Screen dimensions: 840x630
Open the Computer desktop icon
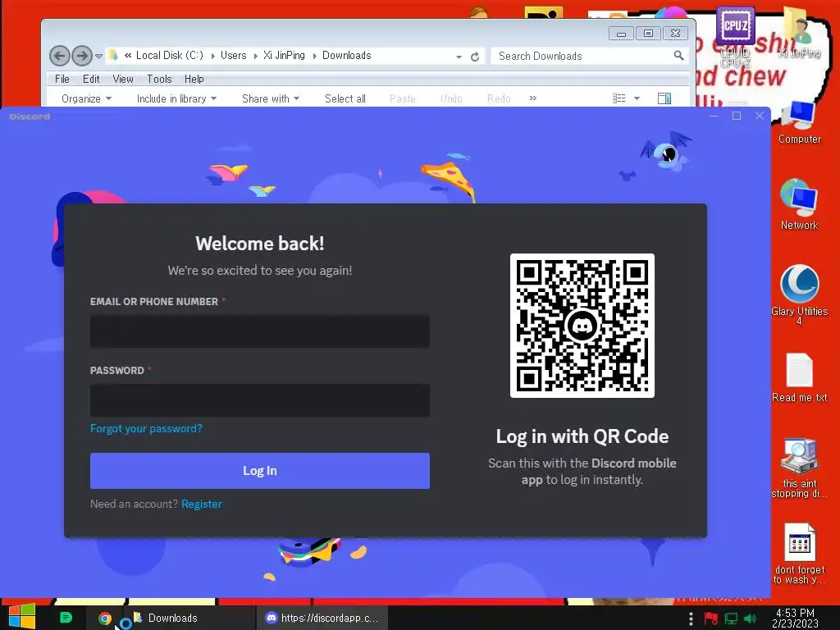(x=799, y=122)
